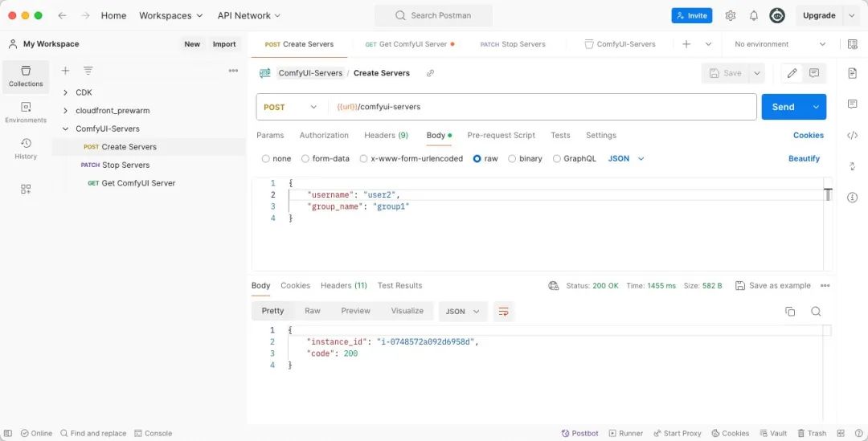Viewport: 868px width, 441px height.
Task: Open the JSON body type dropdown
Action: [626, 159]
